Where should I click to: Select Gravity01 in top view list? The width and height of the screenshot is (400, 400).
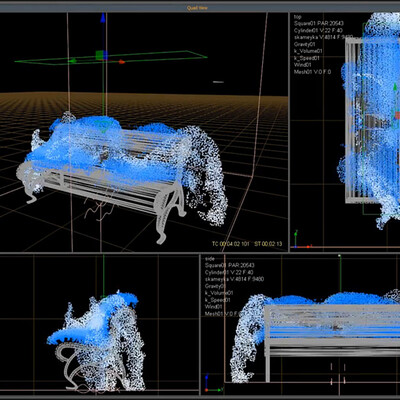pos(305,44)
